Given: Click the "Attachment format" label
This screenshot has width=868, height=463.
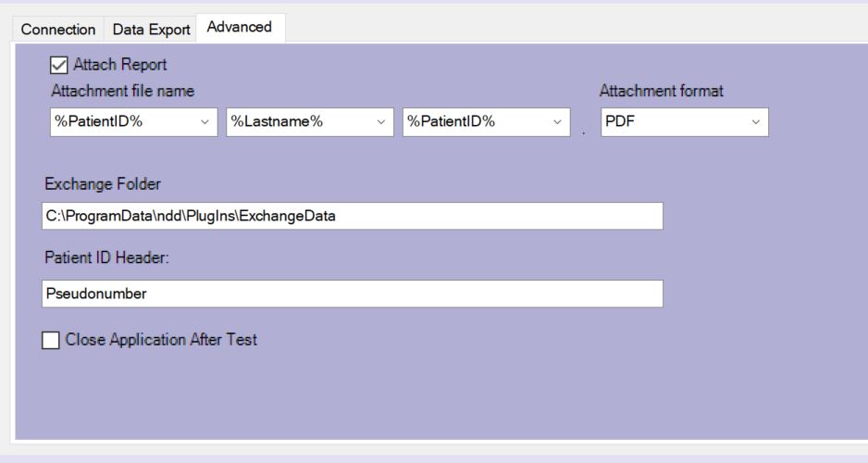Looking at the screenshot, I should (661, 92).
